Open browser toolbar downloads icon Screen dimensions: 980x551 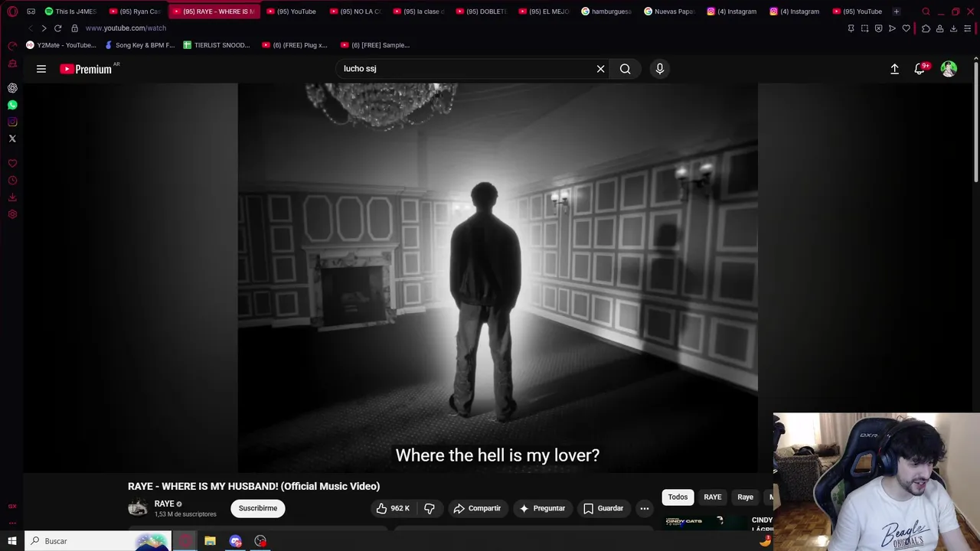pyautogui.click(x=953, y=28)
